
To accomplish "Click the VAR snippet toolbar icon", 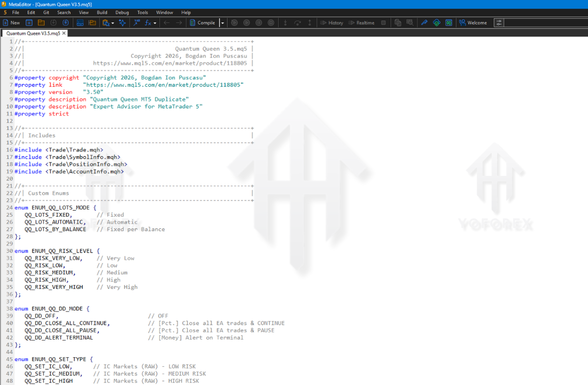I will tap(136, 22).
